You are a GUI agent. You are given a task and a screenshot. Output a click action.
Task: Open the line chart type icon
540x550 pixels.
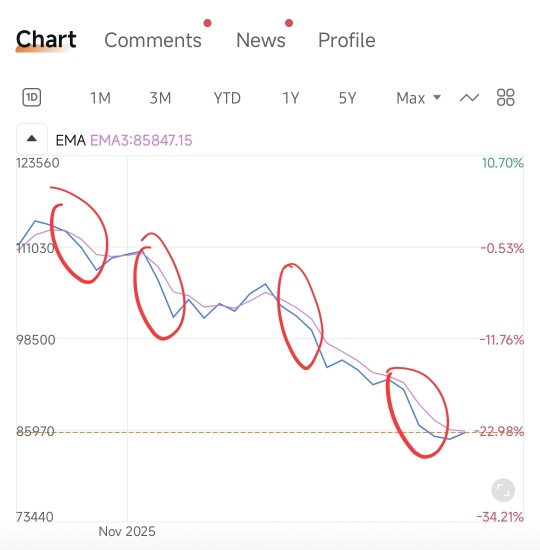click(x=469, y=98)
